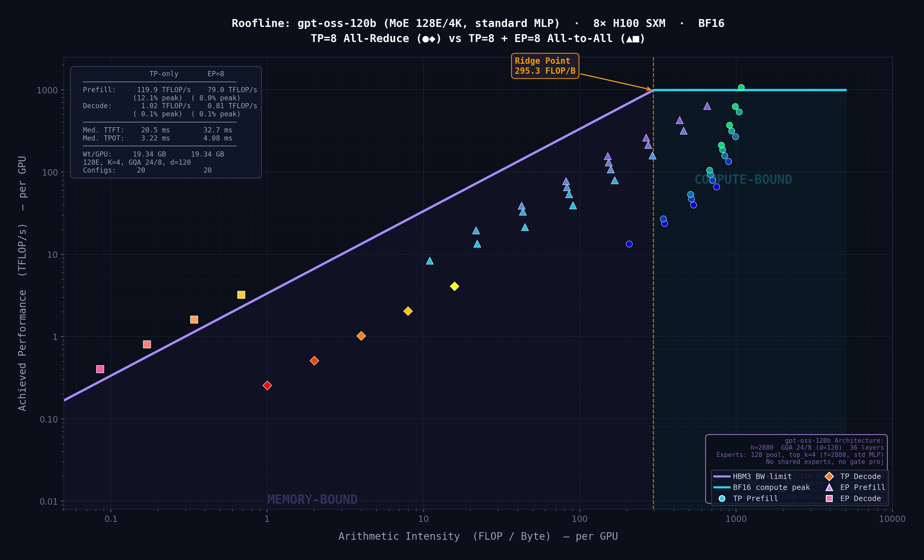Click the COMPUTE-BOUND region label

pyautogui.click(x=743, y=179)
